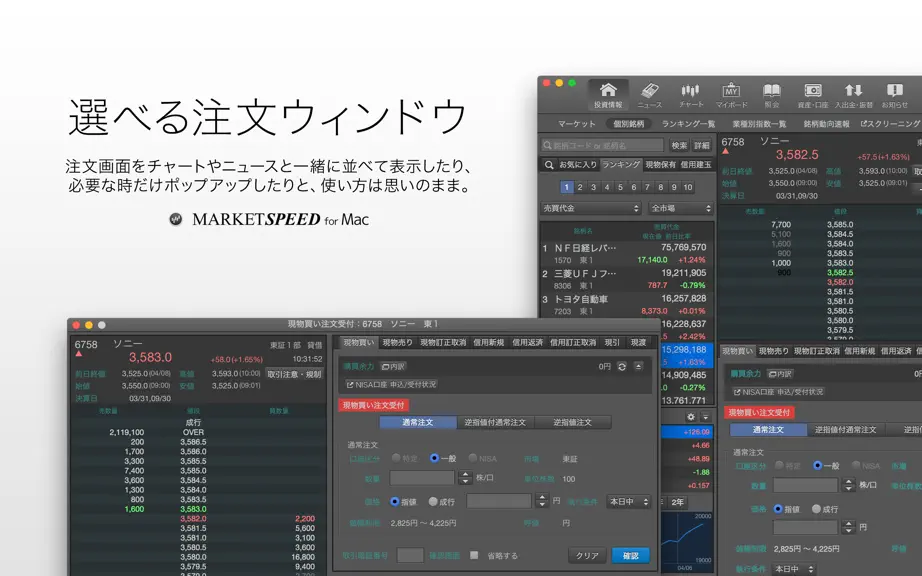Switch to お気に入り tab
922x576 pixels.
click(578, 165)
